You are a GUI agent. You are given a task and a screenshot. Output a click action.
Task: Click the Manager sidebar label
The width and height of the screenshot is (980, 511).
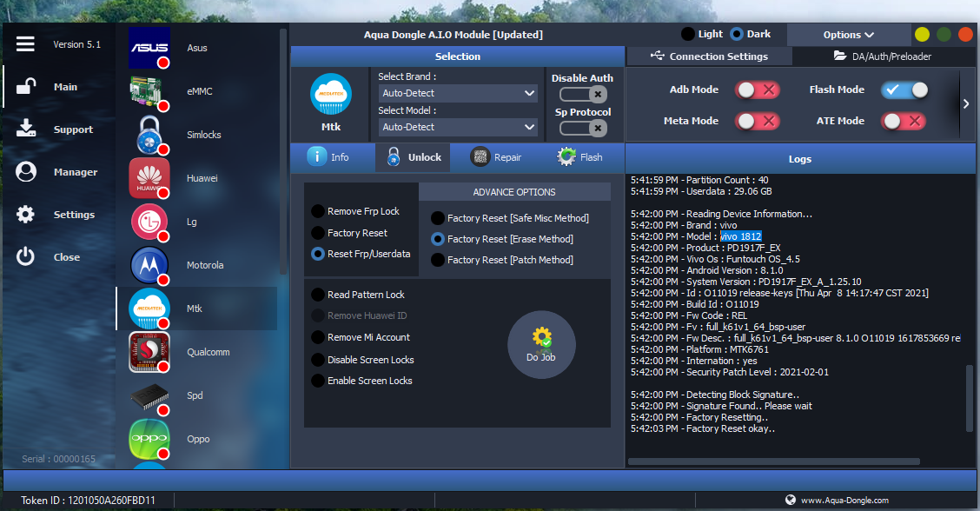(x=76, y=172)
